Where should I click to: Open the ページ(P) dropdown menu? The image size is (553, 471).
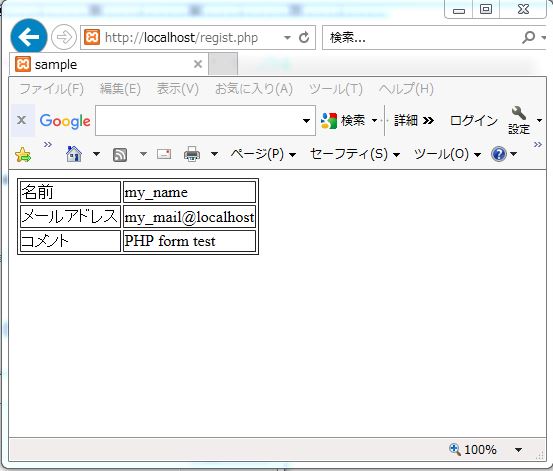pyautogui.click(x=263, y=154)
